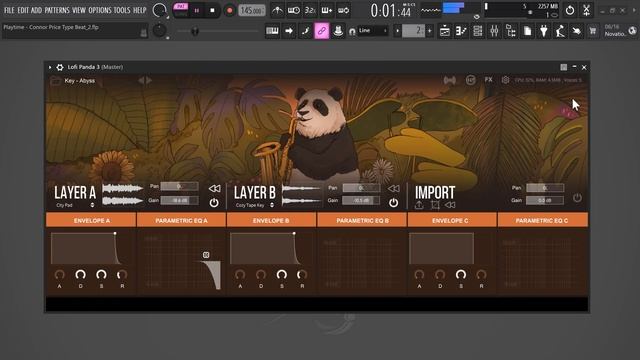640x360 pixels.
Task: Select the PARAMETRIC EQ C tab
Action: 542,220
